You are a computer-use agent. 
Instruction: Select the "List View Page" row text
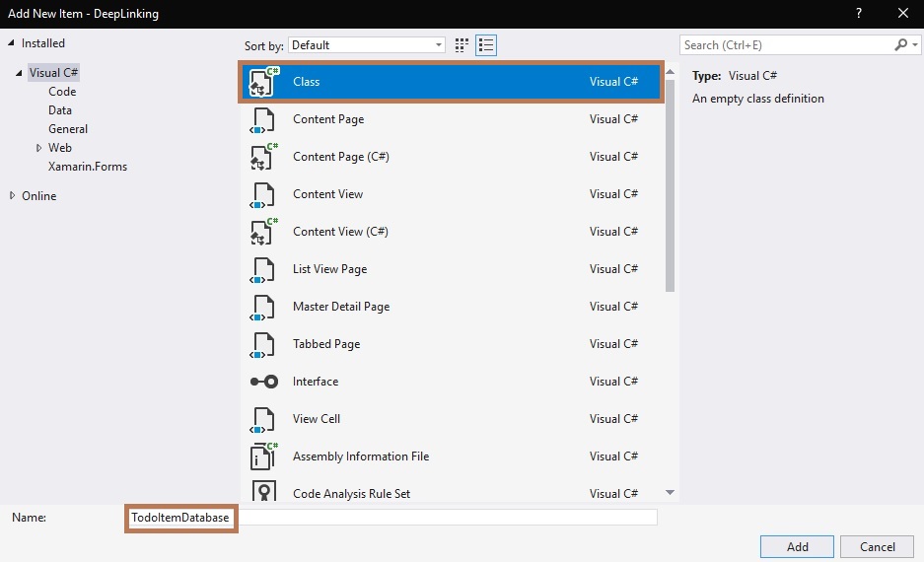click(330, 269)
